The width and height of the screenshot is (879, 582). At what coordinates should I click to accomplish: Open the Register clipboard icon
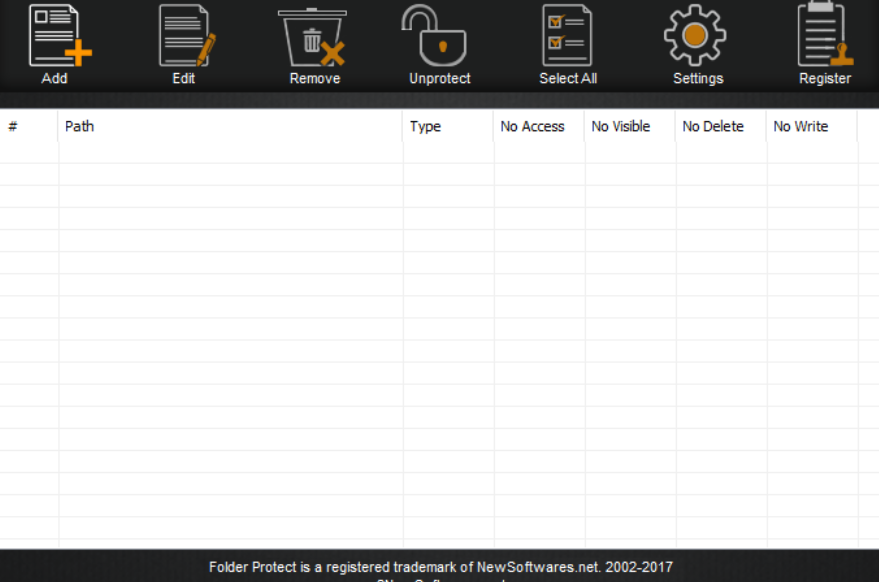click(x=825, y=34)
